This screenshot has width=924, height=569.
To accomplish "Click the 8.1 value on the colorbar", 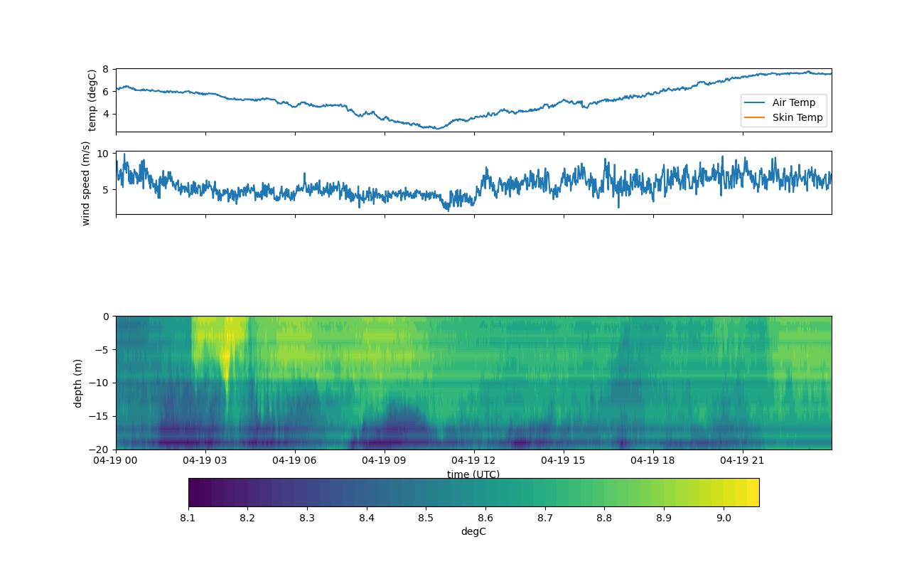I will tap(188, 518).
